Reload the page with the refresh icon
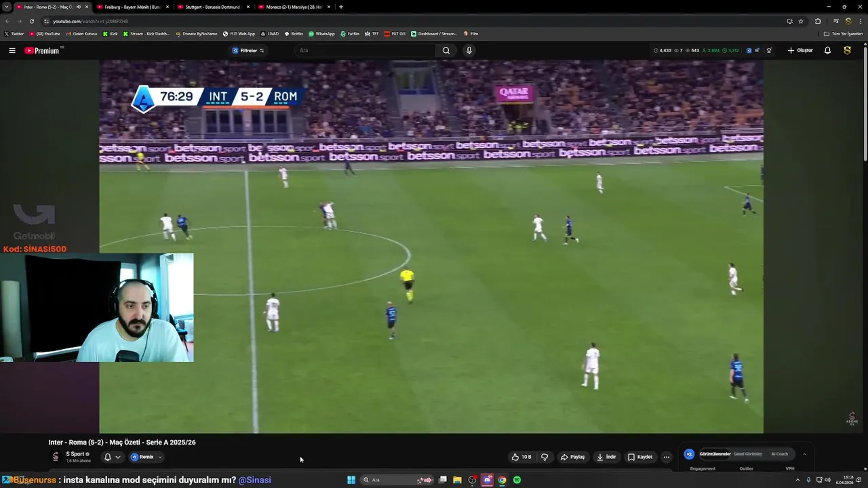The image size is (868, 488). click(x=31, y=21)
